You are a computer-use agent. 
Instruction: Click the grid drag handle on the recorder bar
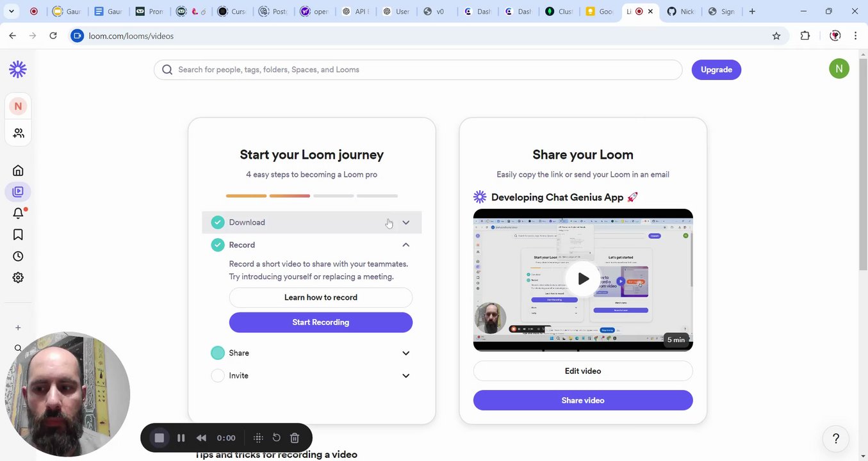[x=258, y=438]
